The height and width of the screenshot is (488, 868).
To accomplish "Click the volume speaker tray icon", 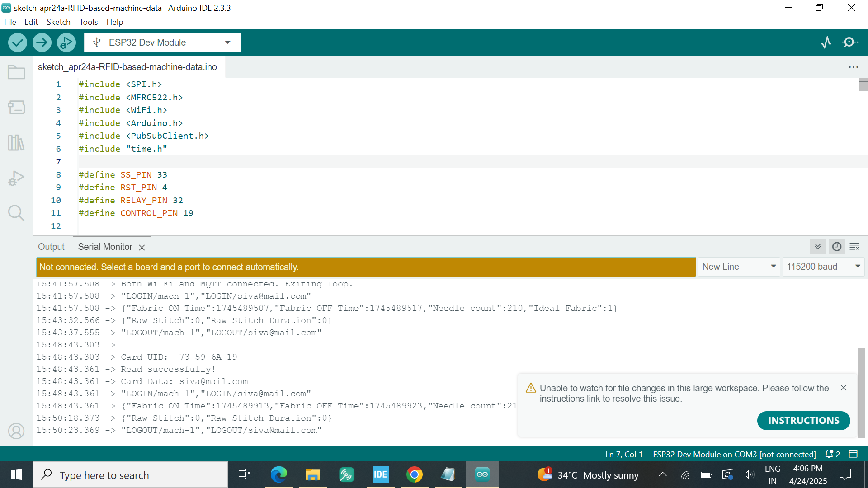I will (x=749, y=474).
